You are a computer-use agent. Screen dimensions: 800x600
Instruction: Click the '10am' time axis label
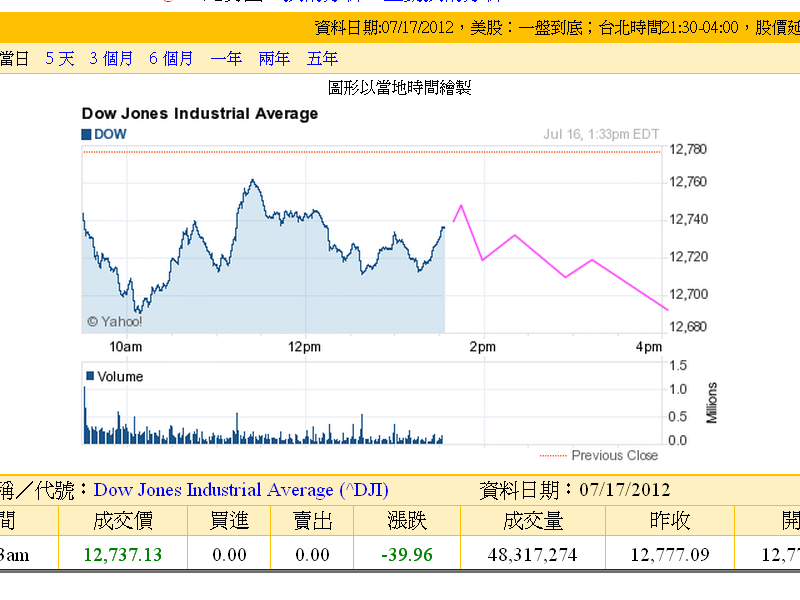tap(126, 347)
